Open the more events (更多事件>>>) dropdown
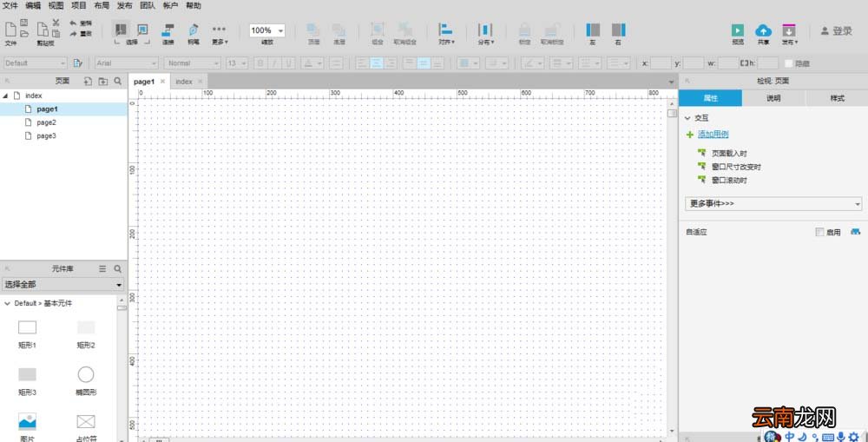Screen dimensions: 868x442 773,203
